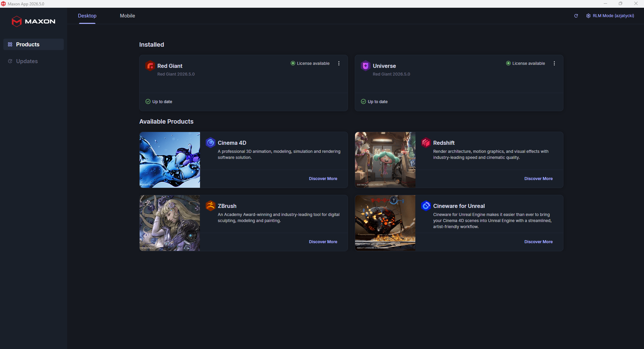
Task: Click the Products grid icon in sidebar
Action: coord(10,44)
